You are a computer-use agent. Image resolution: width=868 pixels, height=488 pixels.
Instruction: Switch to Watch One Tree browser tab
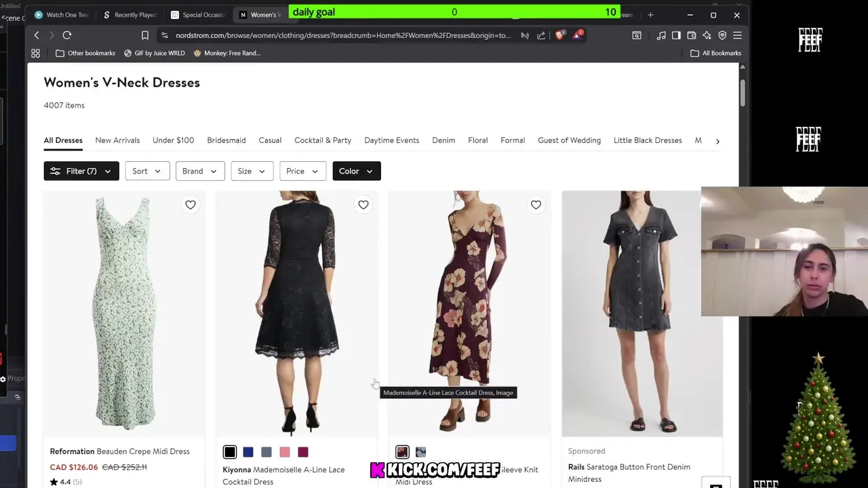click(61, 15)
